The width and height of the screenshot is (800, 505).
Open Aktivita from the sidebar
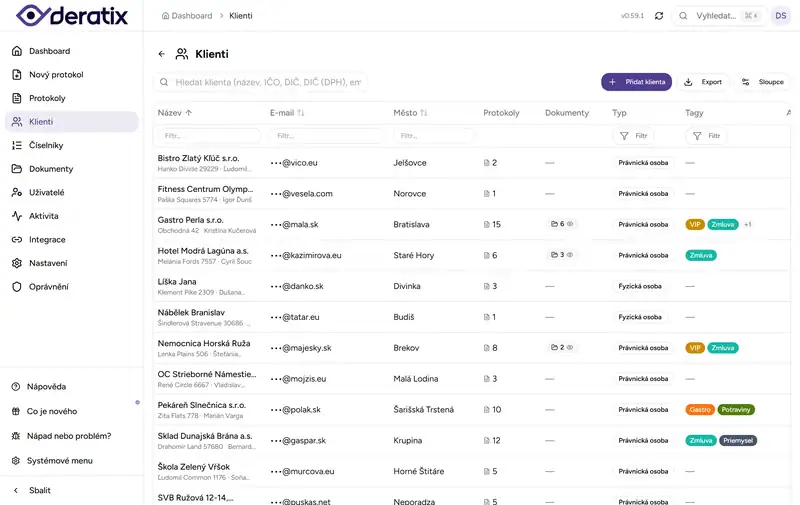point(43,216)
